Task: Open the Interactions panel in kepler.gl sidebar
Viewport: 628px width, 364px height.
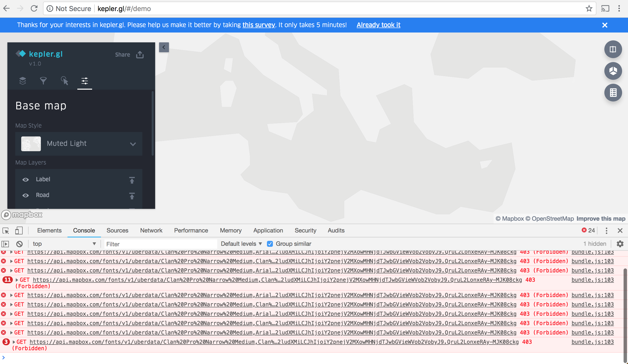Action: pyautogui.click(x=65, y=81)
